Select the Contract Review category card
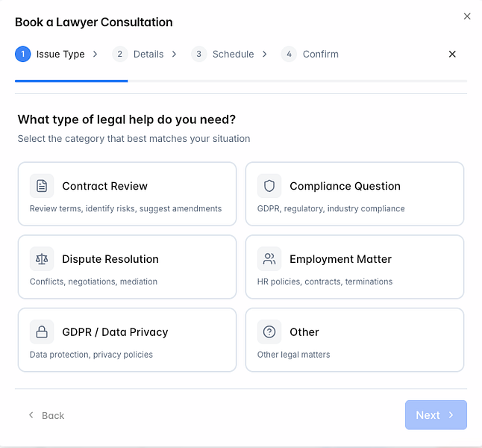The width and height of the screenshot is (482, 448). pyautogui.click(x=127, y=193)
